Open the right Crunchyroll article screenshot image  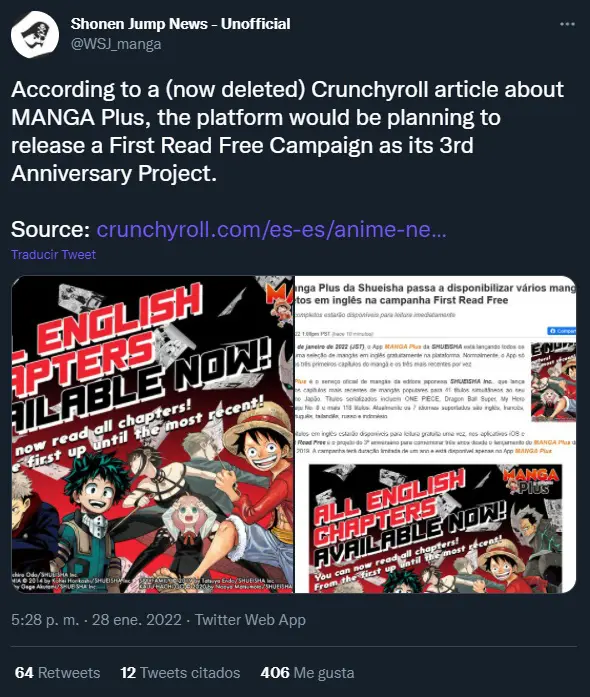[x=435, y=434]
